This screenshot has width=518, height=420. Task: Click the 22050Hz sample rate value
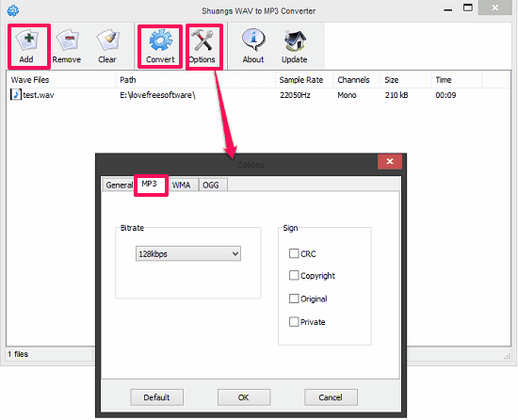[x=295, y=95]
